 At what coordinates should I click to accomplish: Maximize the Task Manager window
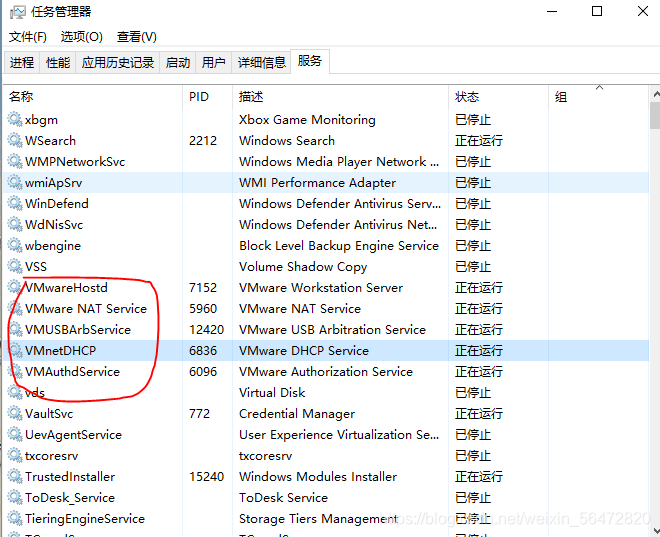click(597, 11)
